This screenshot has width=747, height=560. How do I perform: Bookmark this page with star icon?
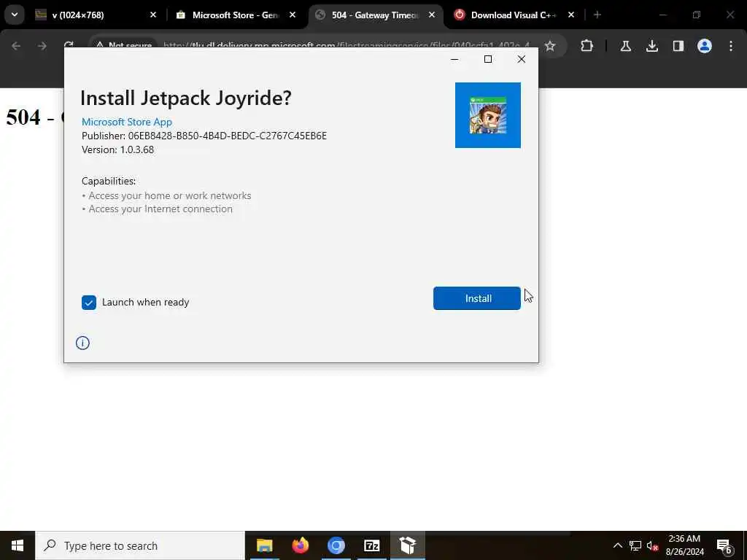click(x=550, y=46)
